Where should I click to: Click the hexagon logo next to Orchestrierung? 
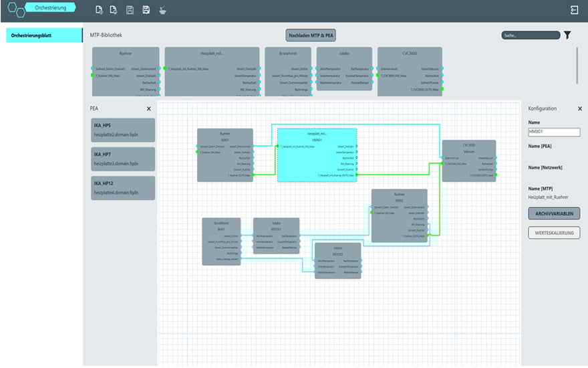point(17,9)
